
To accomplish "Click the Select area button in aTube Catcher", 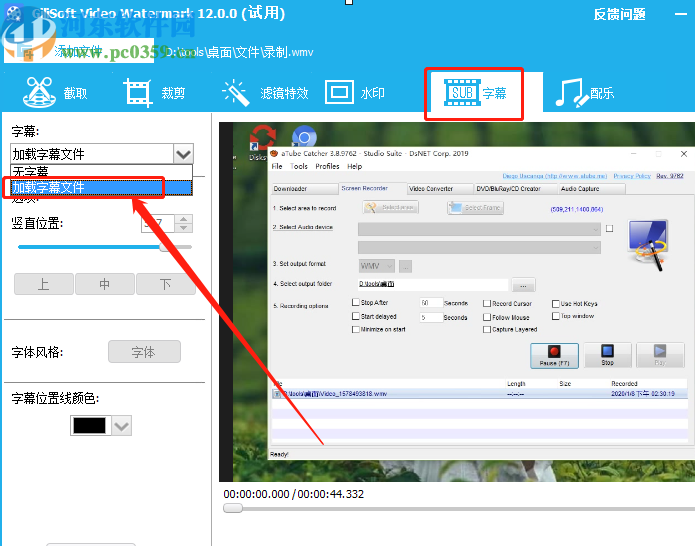I will point(390,207).
